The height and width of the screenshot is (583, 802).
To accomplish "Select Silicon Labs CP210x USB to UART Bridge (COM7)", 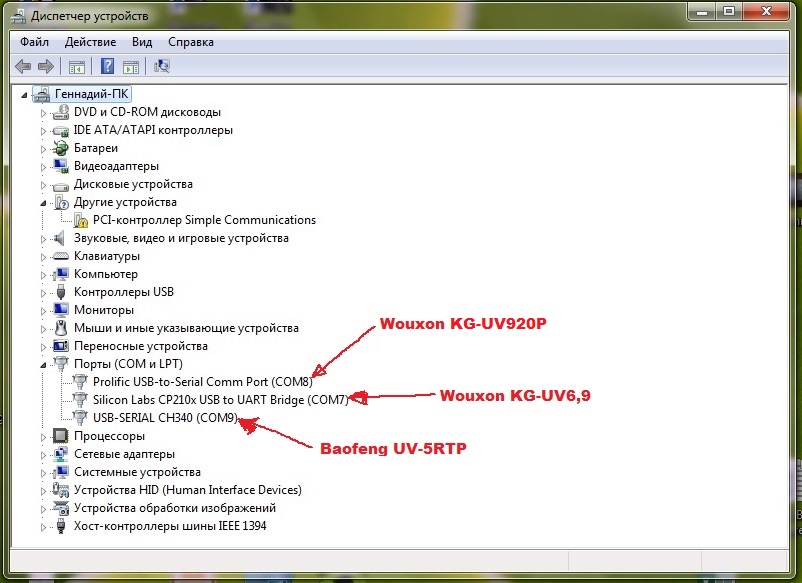I will (220, 400).
